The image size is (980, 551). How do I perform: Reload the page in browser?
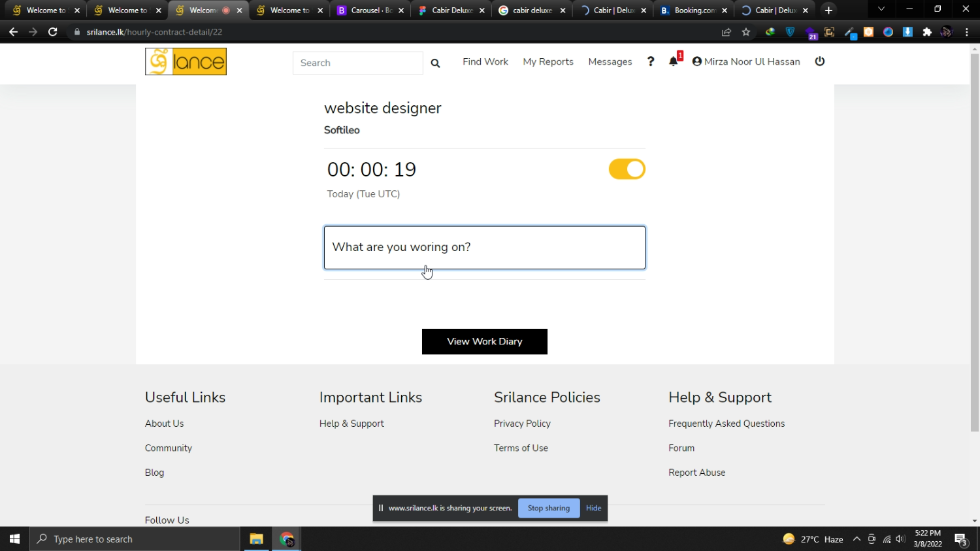[x=53, y=32]
